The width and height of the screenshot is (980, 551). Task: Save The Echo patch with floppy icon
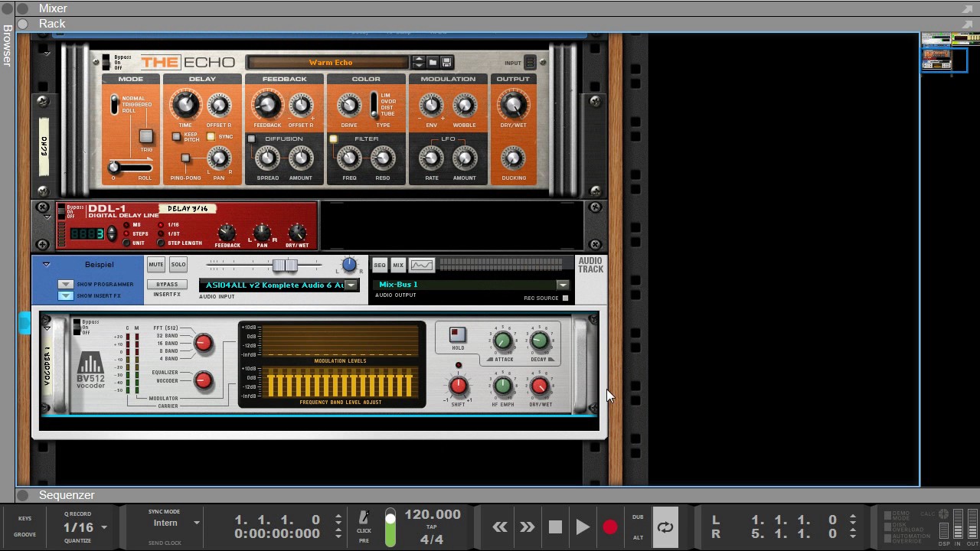[447, 63]
